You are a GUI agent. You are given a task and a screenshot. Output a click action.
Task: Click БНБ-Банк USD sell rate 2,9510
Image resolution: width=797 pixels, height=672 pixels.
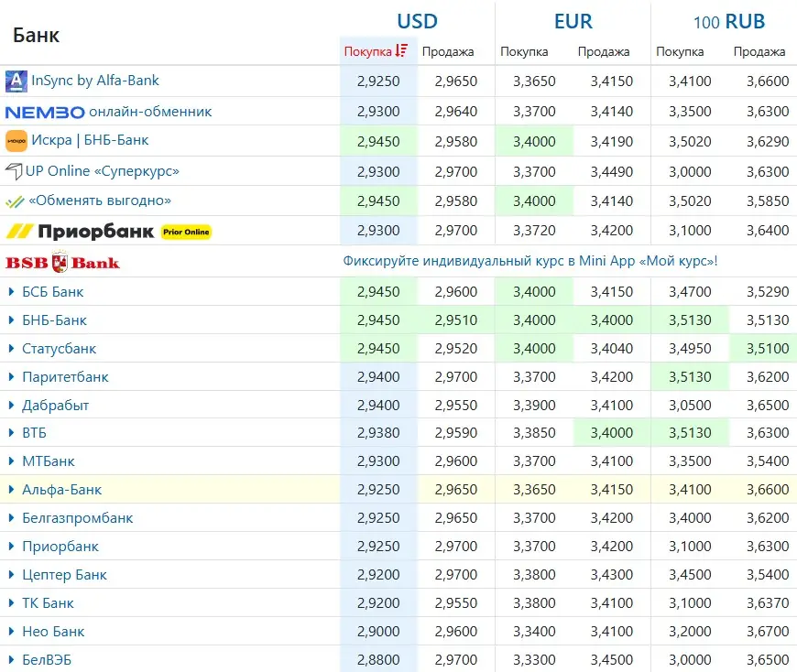tap(456, 320)
